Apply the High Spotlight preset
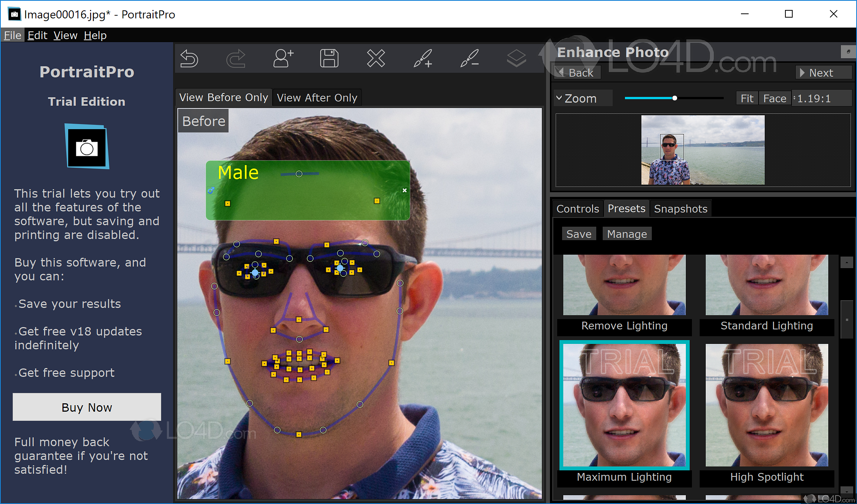 pyautogui.click(x=767, y=414)
